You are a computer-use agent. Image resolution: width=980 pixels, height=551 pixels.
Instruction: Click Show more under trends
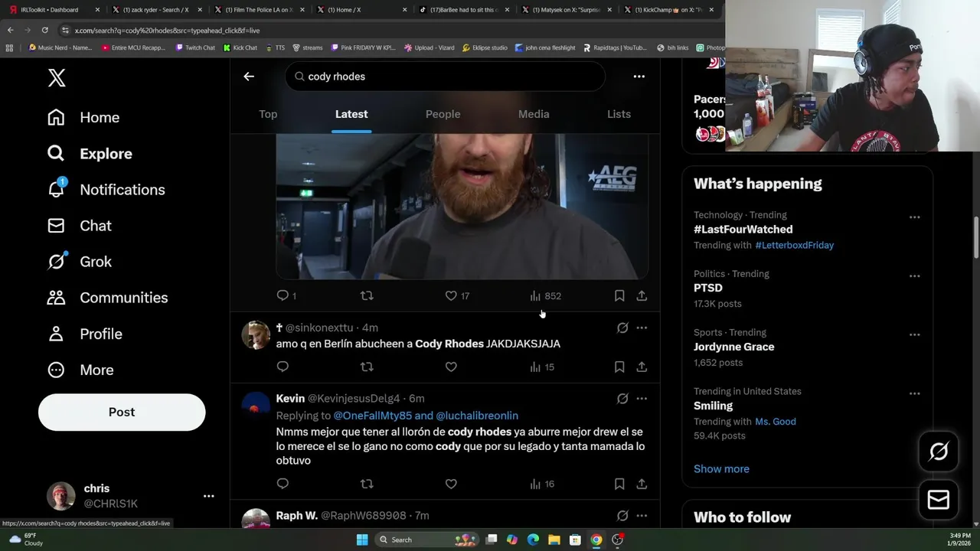[721, 469]
